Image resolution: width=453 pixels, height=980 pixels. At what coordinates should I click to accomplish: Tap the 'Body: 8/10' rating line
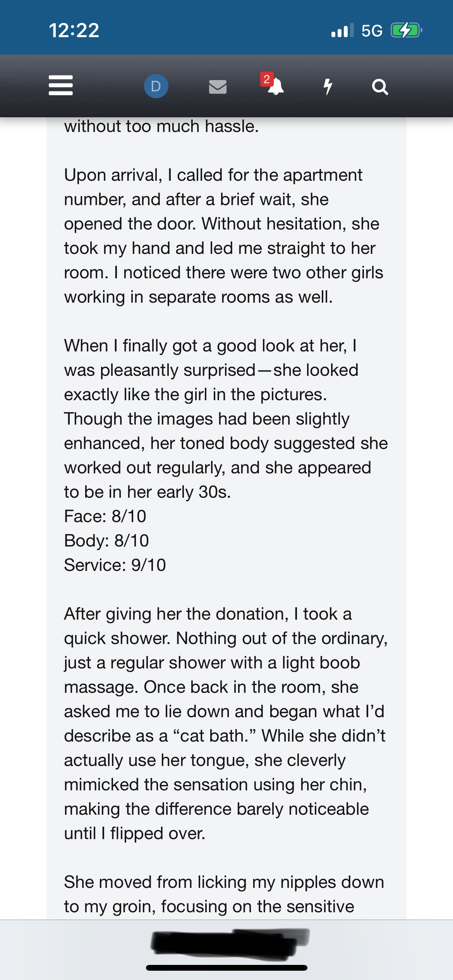106,540
